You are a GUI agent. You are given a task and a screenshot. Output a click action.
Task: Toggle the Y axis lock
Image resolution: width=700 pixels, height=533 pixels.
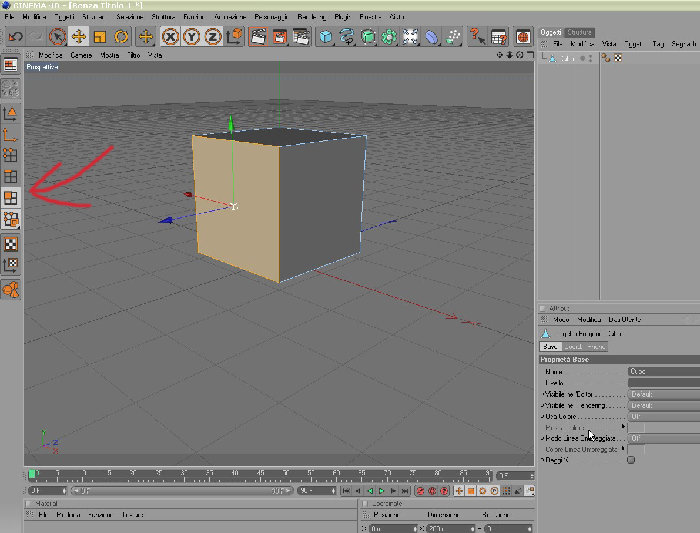pos(191,37)
